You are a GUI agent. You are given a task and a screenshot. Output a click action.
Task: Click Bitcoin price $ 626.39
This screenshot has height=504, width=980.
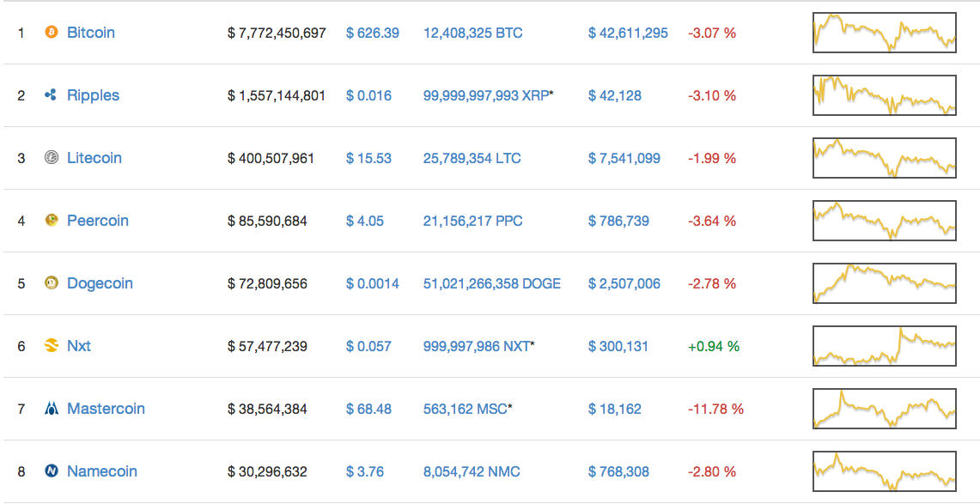(x=373, y=33)
